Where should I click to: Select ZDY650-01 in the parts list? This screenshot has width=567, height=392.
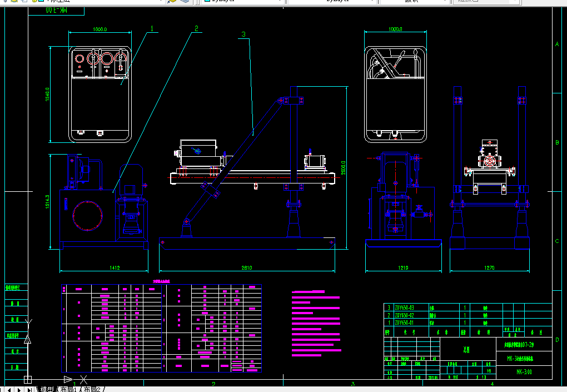click(x=404, y=322)
